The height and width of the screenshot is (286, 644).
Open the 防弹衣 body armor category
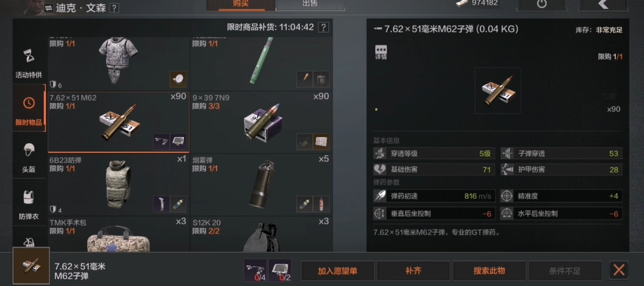coord(29,204)
